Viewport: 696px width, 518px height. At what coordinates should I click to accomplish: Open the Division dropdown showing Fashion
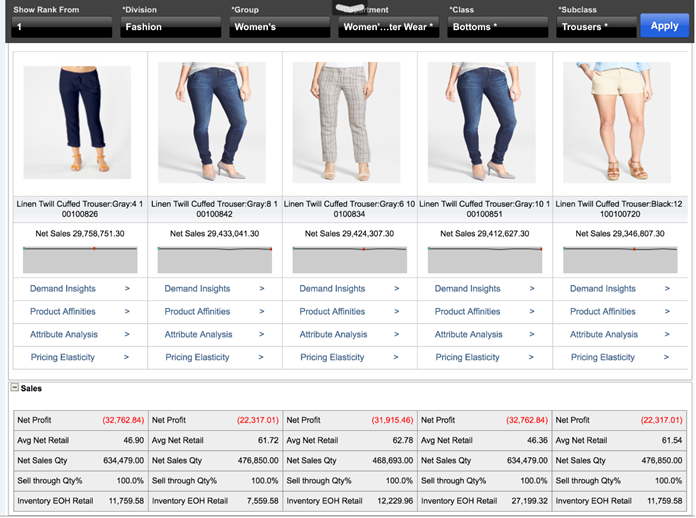coord(170,27)
